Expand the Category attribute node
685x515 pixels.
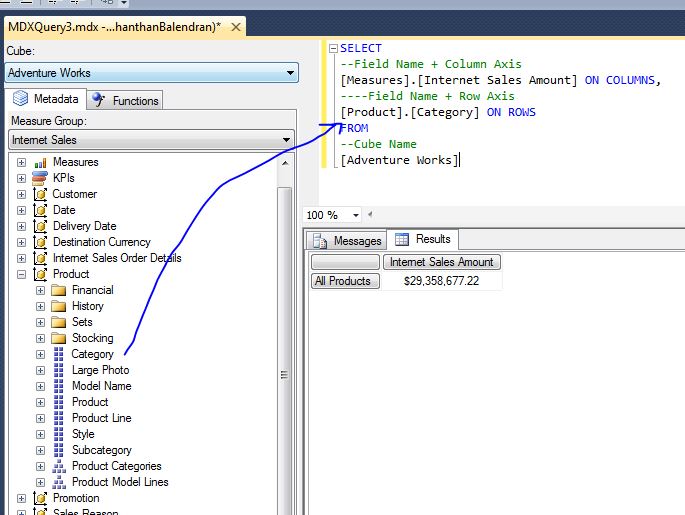pos(40,354)
